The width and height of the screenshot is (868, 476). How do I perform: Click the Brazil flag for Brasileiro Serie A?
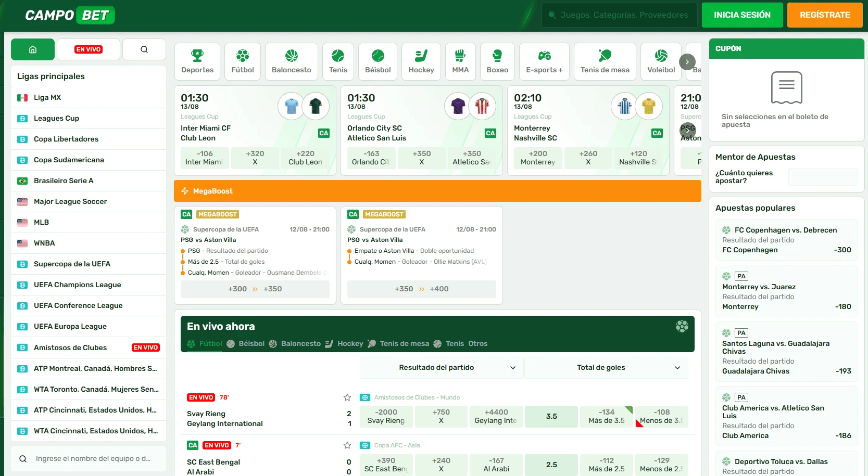tap(22, 181)
